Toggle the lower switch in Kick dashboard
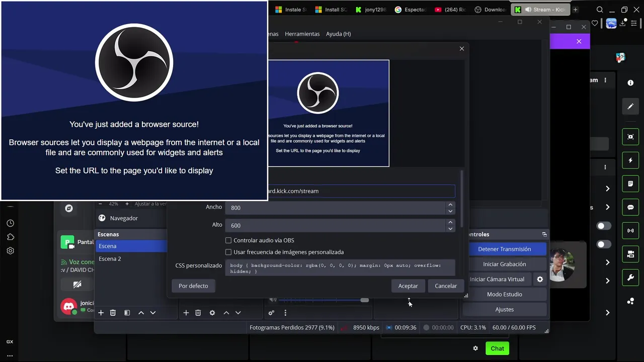The height and width of the screenshot is (362, 644). point(604,244)
